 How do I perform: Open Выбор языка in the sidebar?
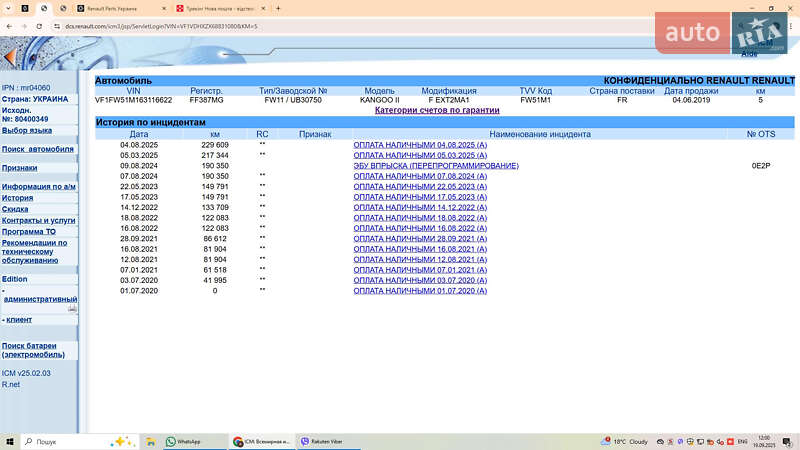(27, 130)
